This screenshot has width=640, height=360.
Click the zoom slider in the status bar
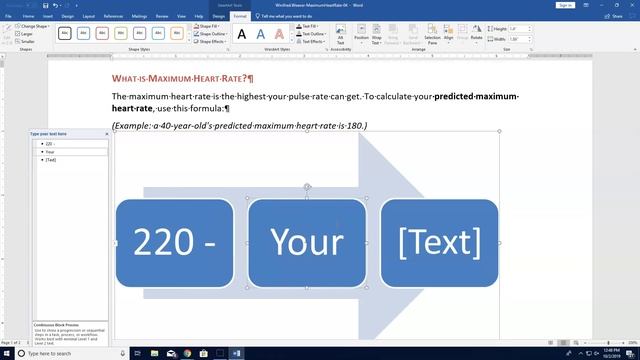click(x=605, y=343)
